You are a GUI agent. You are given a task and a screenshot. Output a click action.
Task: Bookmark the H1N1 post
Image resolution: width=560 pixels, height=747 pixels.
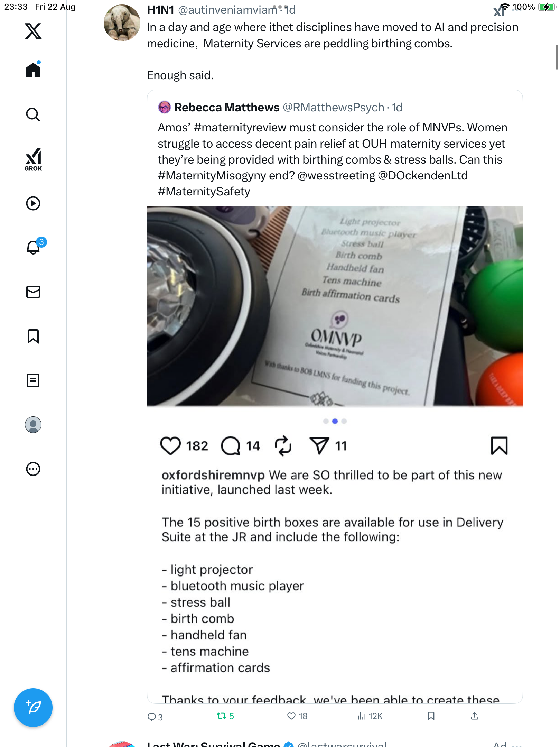[x=431, y=716]
